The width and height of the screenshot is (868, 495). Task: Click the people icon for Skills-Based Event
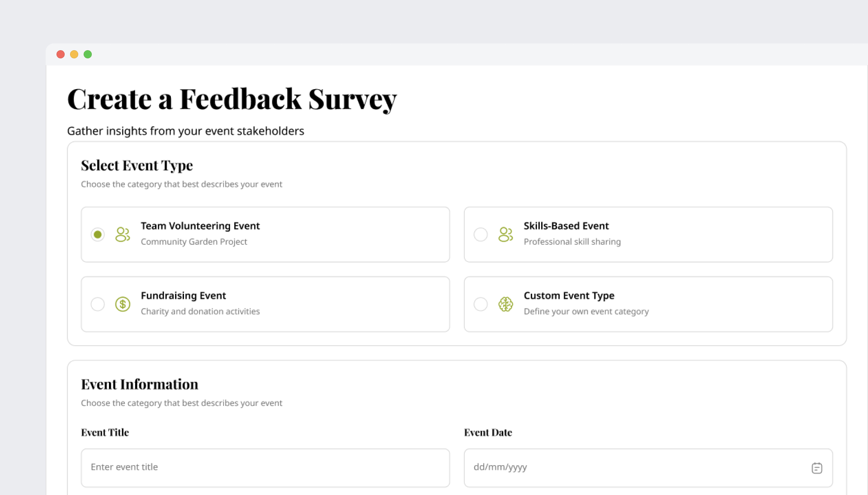coord(505,234)
